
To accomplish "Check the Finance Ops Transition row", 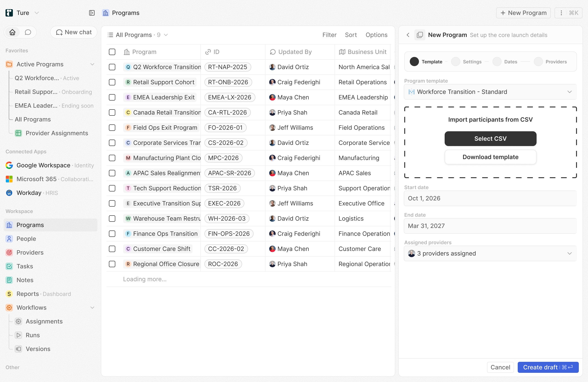I will click(112, 234).
